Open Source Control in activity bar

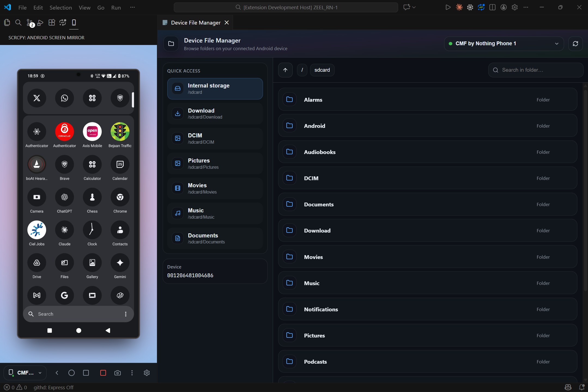point(30,23)
